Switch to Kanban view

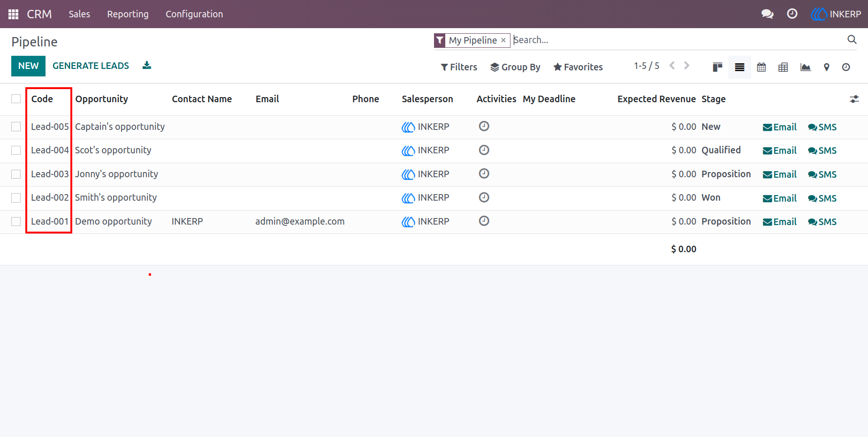coord(717,67)
